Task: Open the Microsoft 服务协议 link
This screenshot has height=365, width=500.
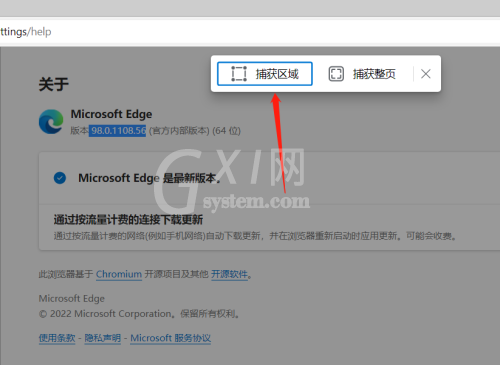Action: 170,338
